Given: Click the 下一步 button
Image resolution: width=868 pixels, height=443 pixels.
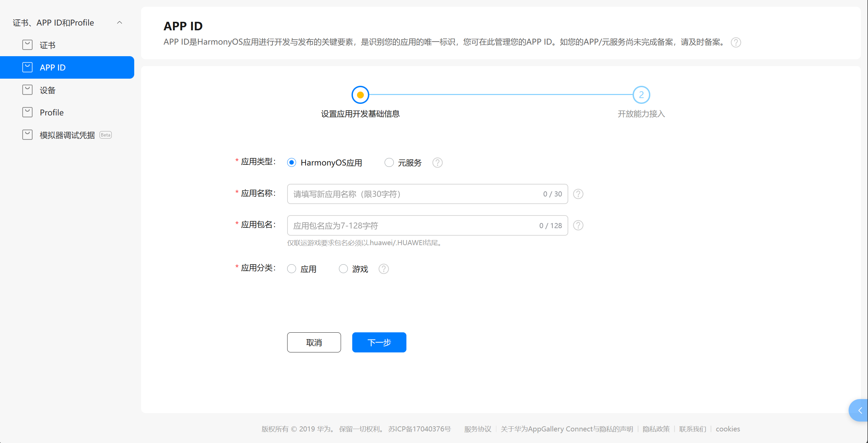Looking at the screenshot, I should (379, 342).
